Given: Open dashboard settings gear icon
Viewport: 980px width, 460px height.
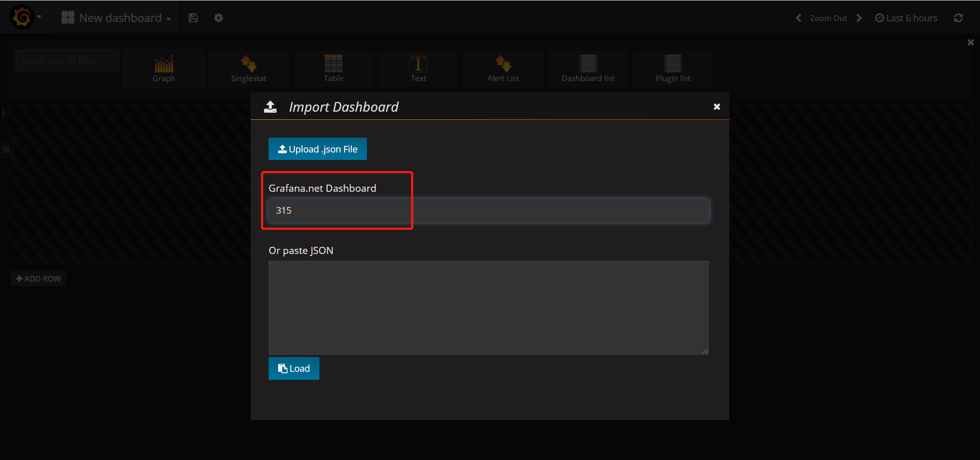Looking at the screenshot, I should tap(218, 18).
